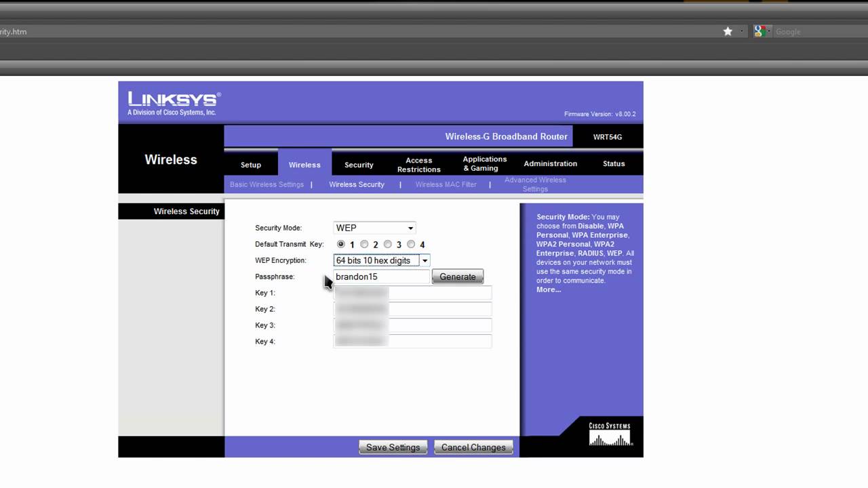This screenshot has height=488, width=868.
Task: Open the WEP Encryption 64 bits dropdown
Action: [x=382, y=260]
